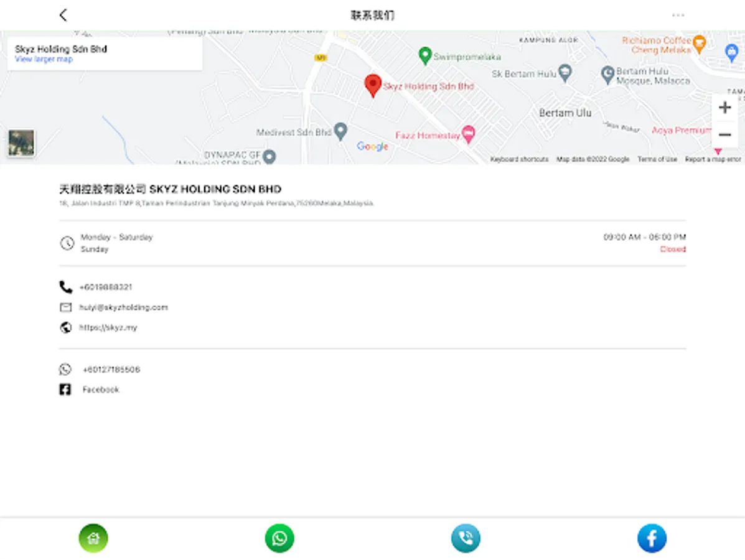Click the Aoya Premium map label
The height and width of the screenshot is (560, 745).
[x=682, y=130]
